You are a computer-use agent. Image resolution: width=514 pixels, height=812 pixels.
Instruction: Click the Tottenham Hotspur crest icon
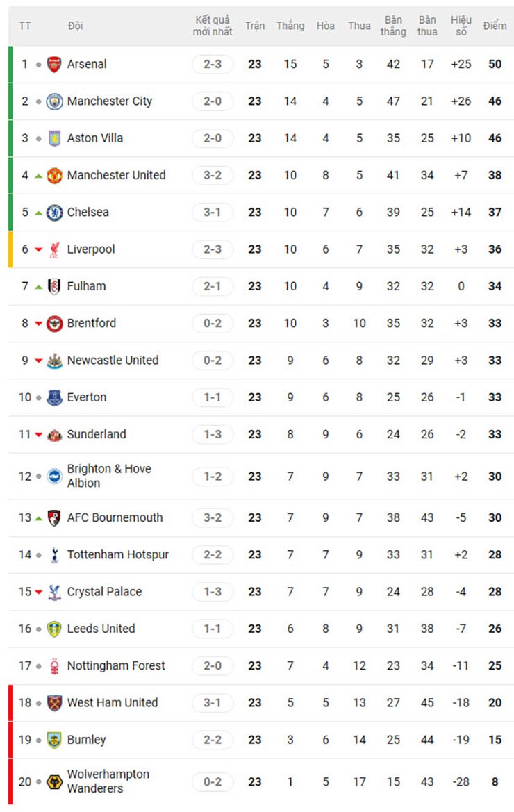click(x=54, y=555)
